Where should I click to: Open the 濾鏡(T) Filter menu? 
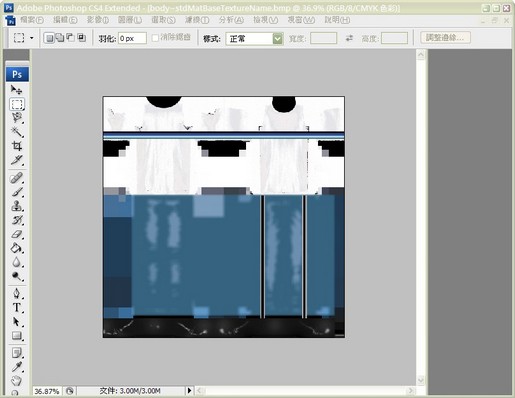point(197,20)
